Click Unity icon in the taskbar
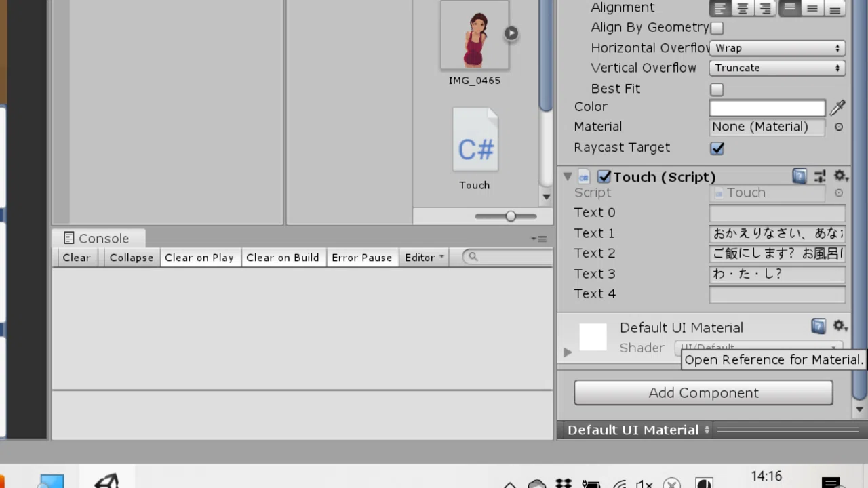 (x=106, y=481)
